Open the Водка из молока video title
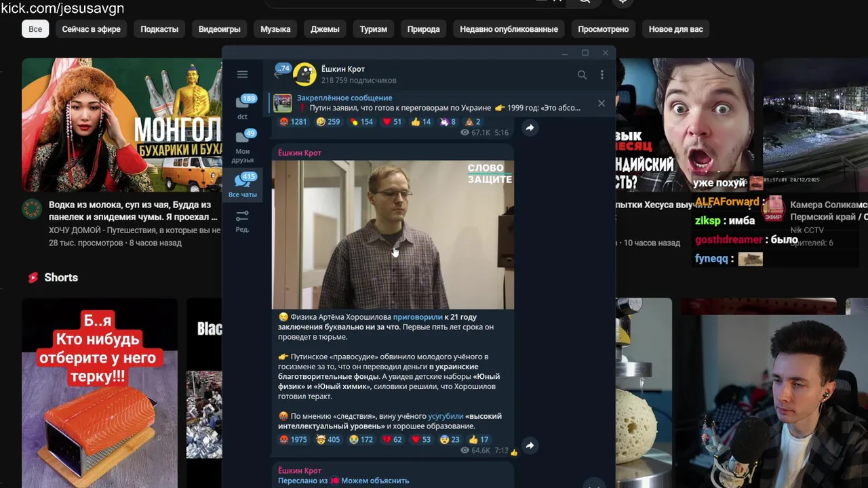 point(133,211)
